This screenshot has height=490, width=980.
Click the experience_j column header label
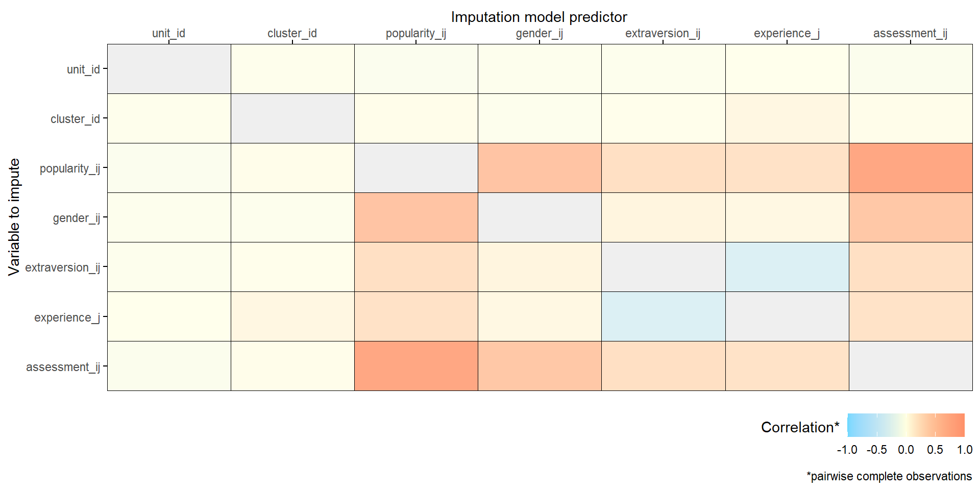click(x=787, y=33)
